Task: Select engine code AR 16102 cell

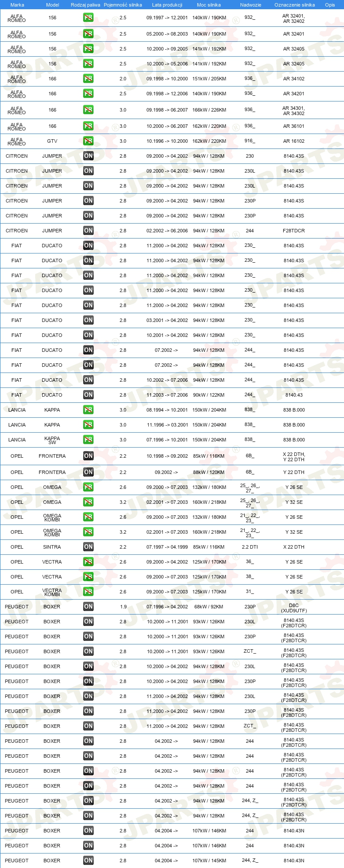Action: (294, 141)
